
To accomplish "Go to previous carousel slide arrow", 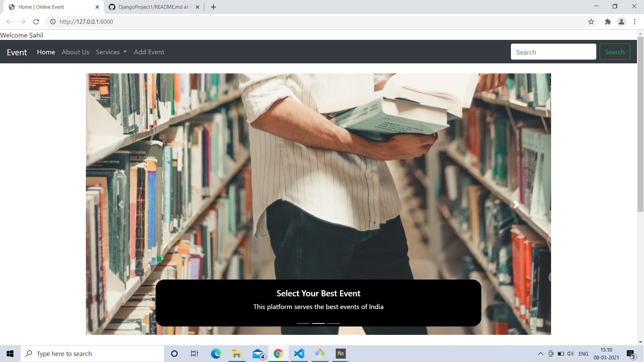I will (121, 204).
